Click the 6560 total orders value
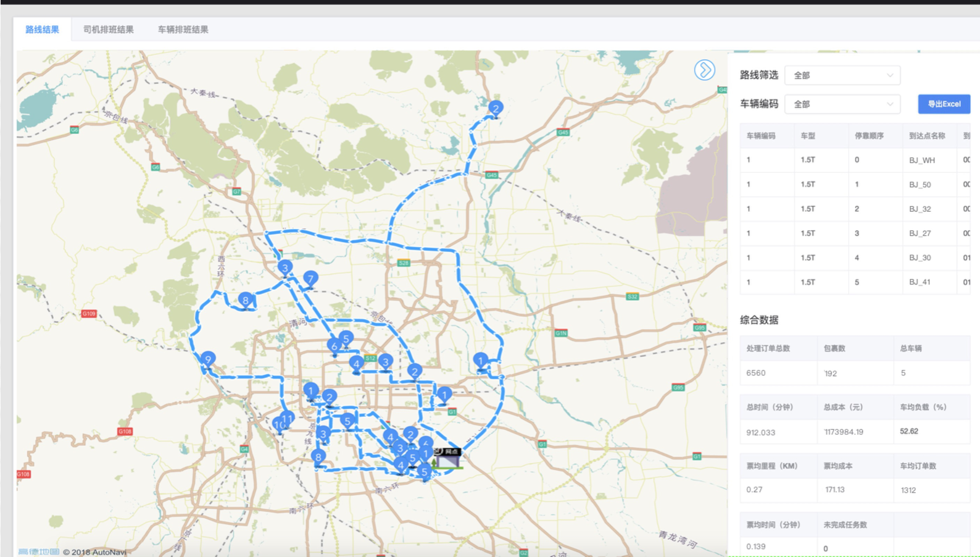This screenshot has width=980, height=557. (x=756, y=373)
